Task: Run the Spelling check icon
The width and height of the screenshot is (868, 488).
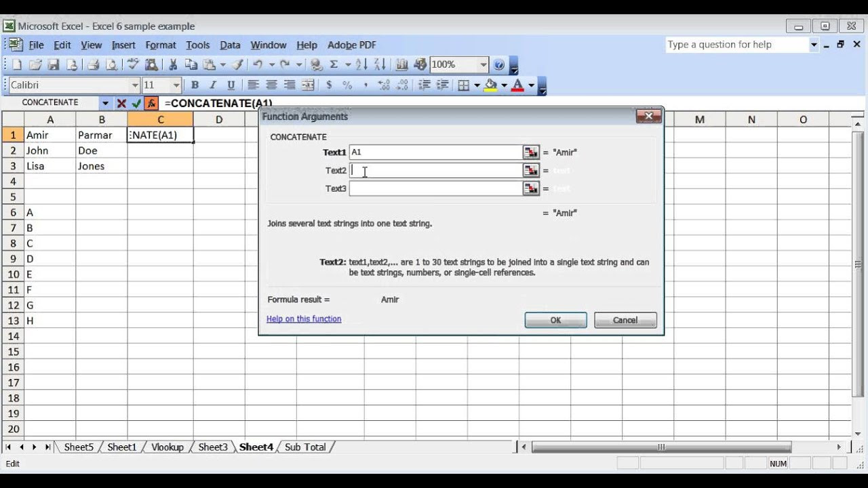Action: (x=133, y=65)
